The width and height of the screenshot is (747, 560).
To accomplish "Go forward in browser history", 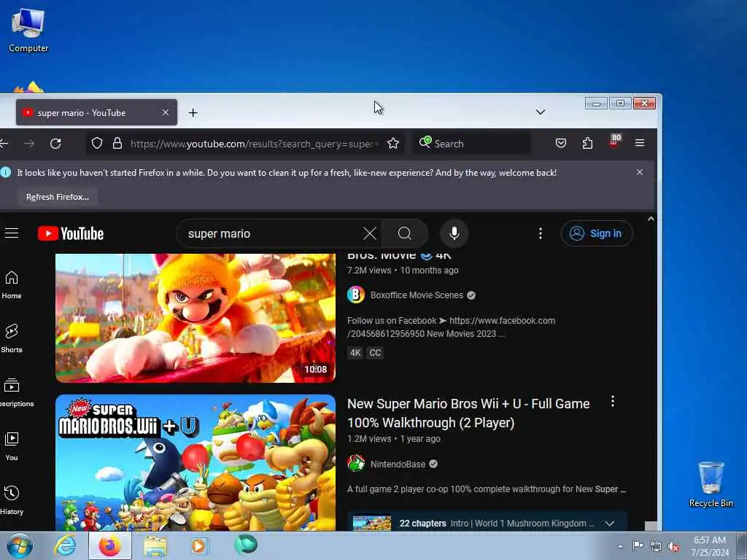I will coord(29,144).
